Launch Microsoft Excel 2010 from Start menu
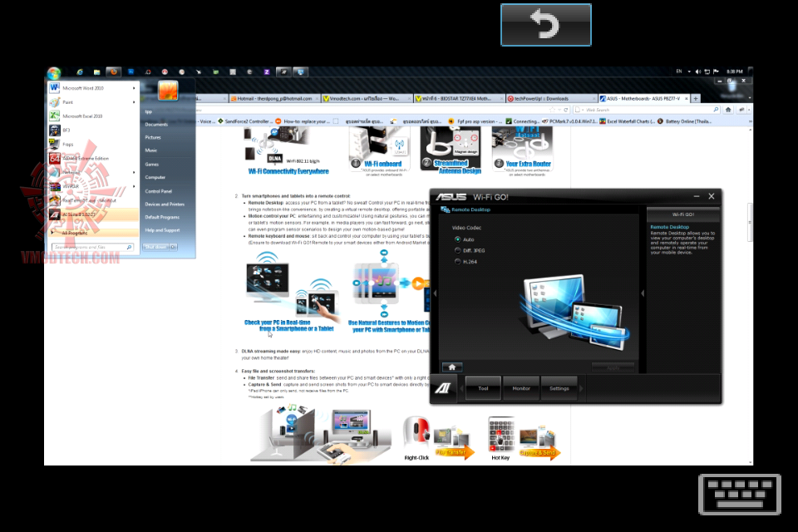The image size is (798, 532). click(92, 116)
